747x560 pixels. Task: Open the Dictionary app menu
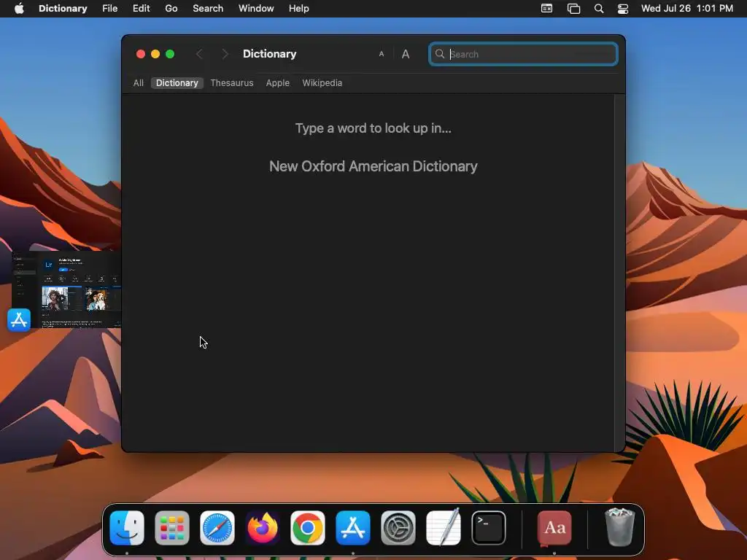coord(63,9)
